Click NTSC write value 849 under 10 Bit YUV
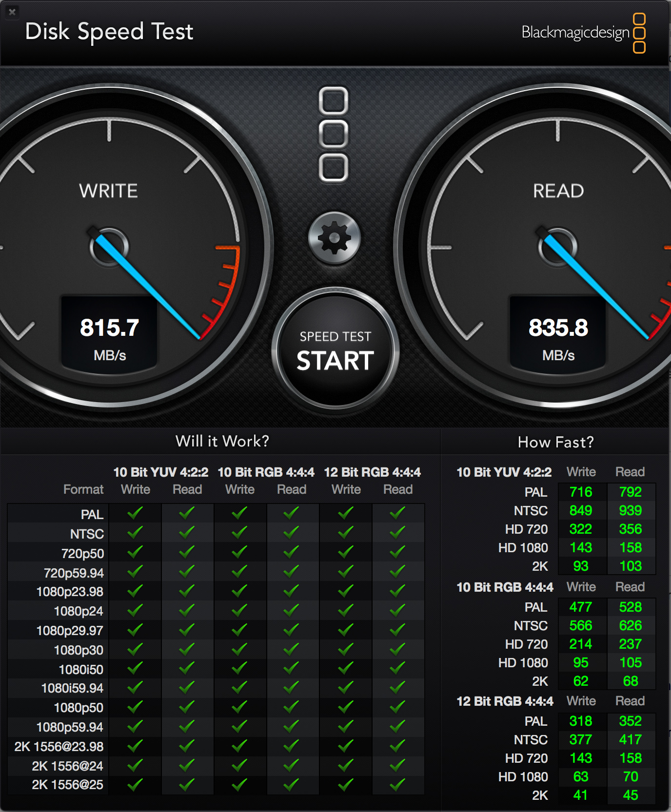This screenshot has width=671, height=812. coord(581,510)
